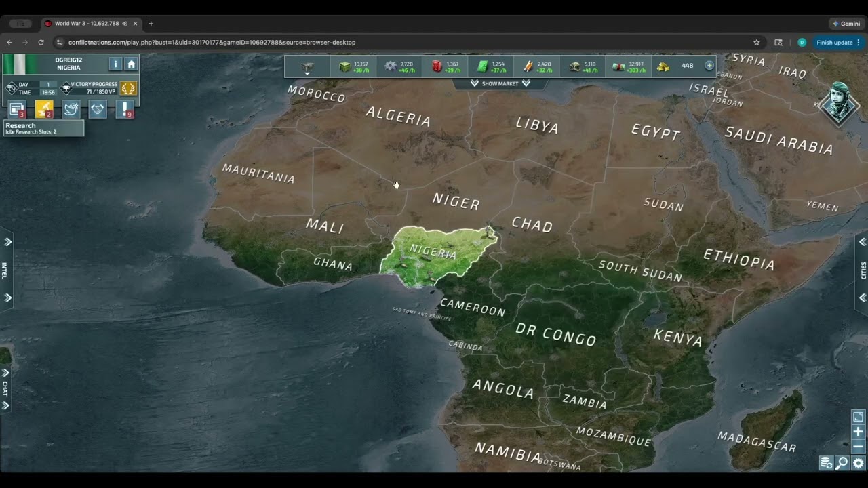Open the alerts exclamation icon with badge 9
The height and width of the screenshot is (488, 868).
pyautogui.click(x=125, y=109)
